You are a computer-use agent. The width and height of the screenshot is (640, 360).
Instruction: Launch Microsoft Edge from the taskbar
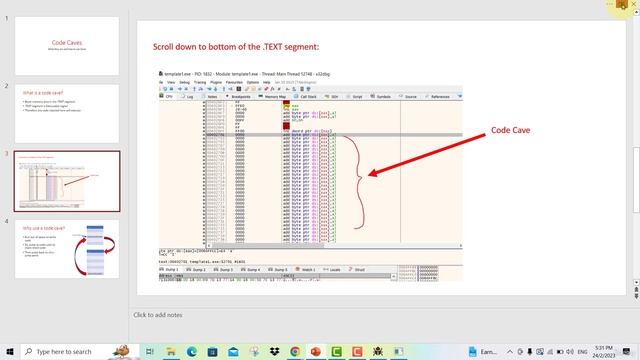[192, 351]
